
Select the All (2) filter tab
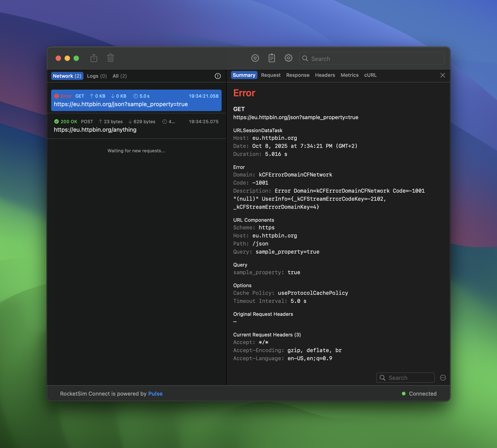[120, 76]
